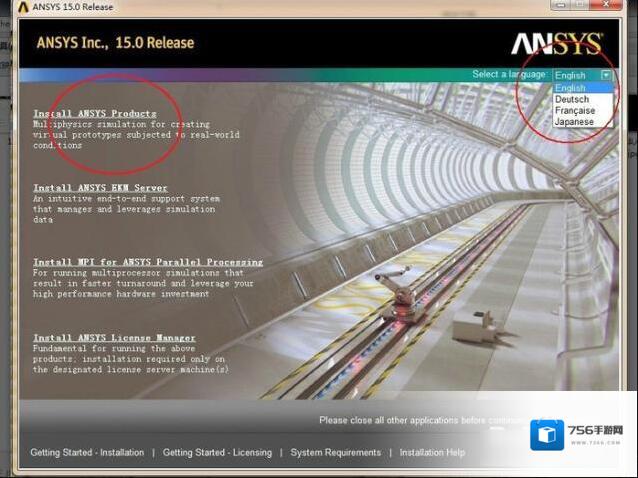View the System Requirements page
This screenshot has height=478, width=638.
(335, 452)
